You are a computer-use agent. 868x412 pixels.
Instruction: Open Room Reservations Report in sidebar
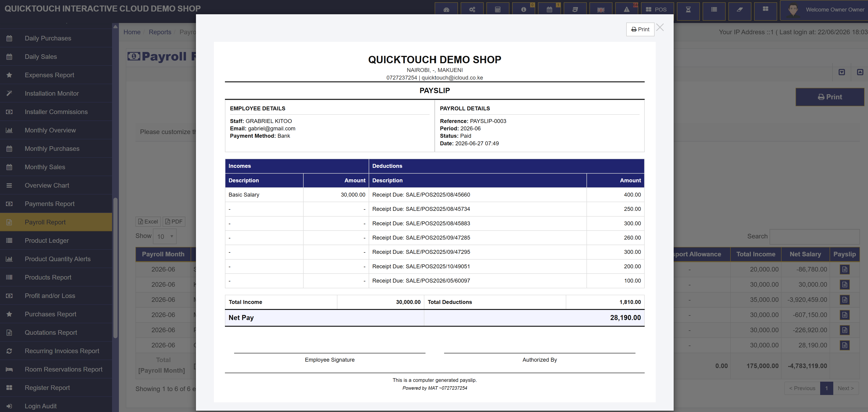[56, 369]
